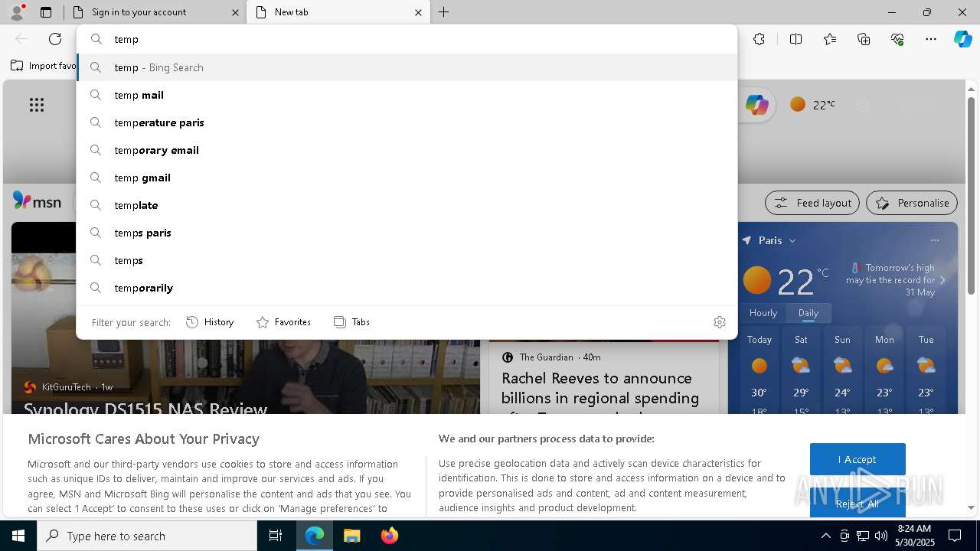Select suggestion temps paris
Viewport: 980px width, 551px height.
coord(407,233)
